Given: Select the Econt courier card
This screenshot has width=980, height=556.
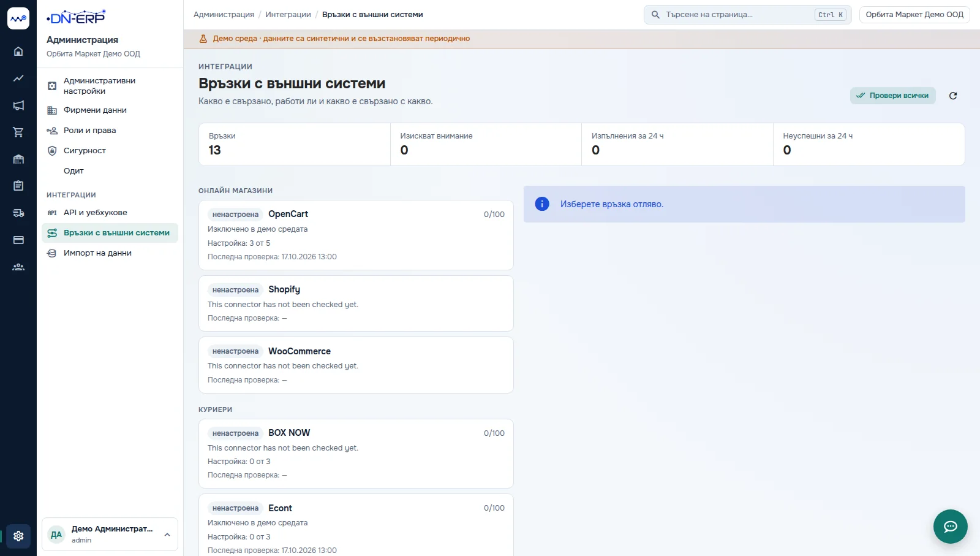Looking at the screenshot, I should (356, 525).
